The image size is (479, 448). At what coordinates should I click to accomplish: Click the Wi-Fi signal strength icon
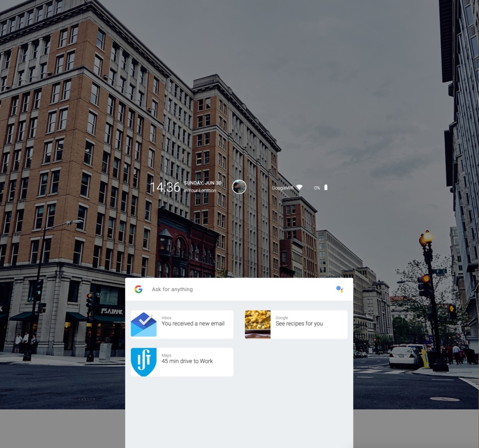[x=300, y=187]
